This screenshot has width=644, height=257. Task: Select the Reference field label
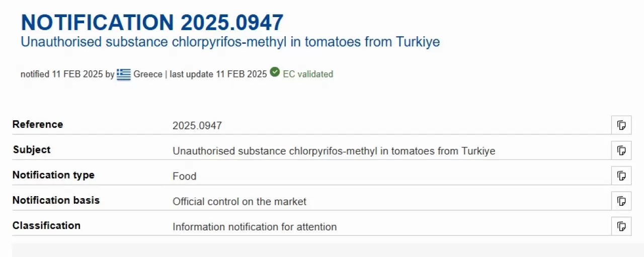tap(38, 125)
